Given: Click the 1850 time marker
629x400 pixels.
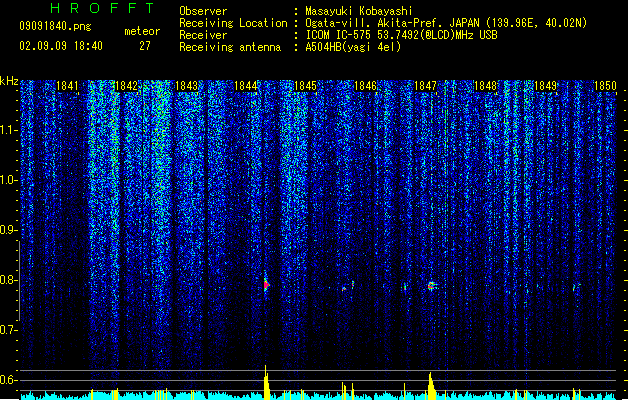Looking at the screenshot, I should [605, 86].
